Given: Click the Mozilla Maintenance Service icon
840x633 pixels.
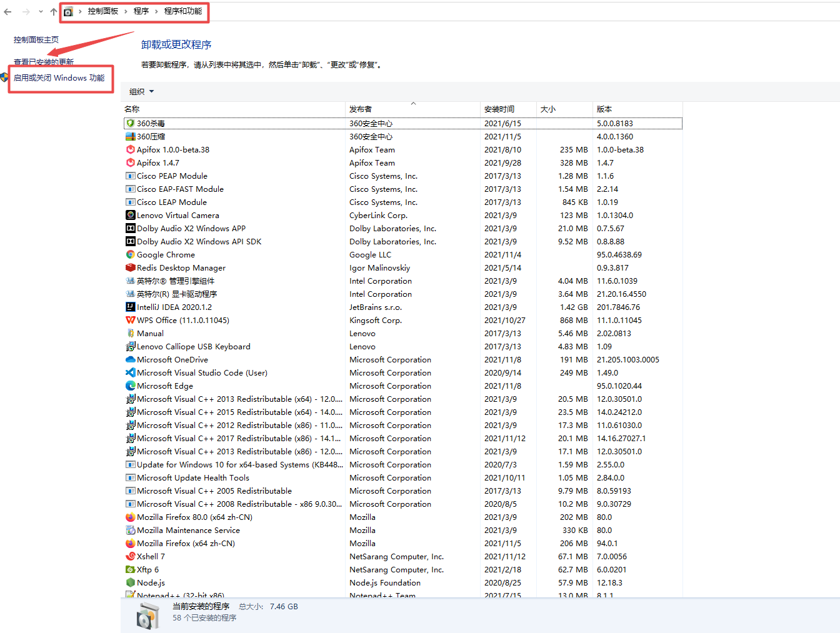Looking at the screenshot, I should pos(131,530).
